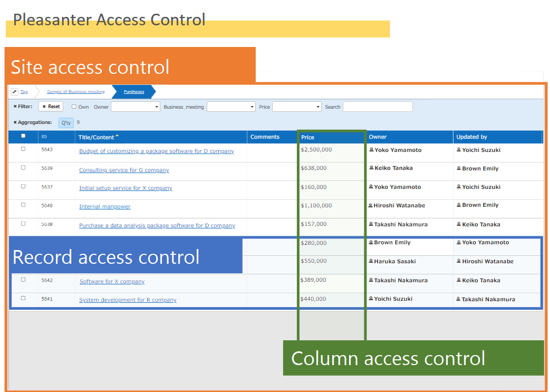The image size is (550, 392).
Task: Click the x icon beside Aggregations label
Action: coord(15,122)
